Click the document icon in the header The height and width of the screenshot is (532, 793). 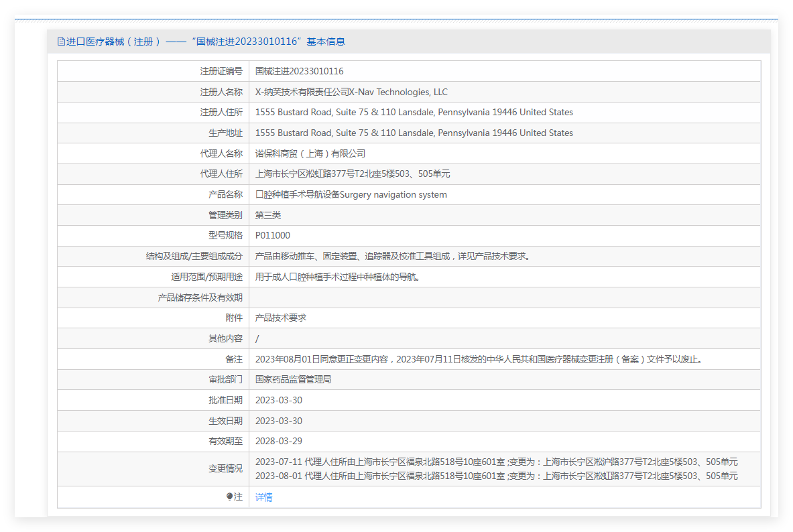click(x=61, y=42)
